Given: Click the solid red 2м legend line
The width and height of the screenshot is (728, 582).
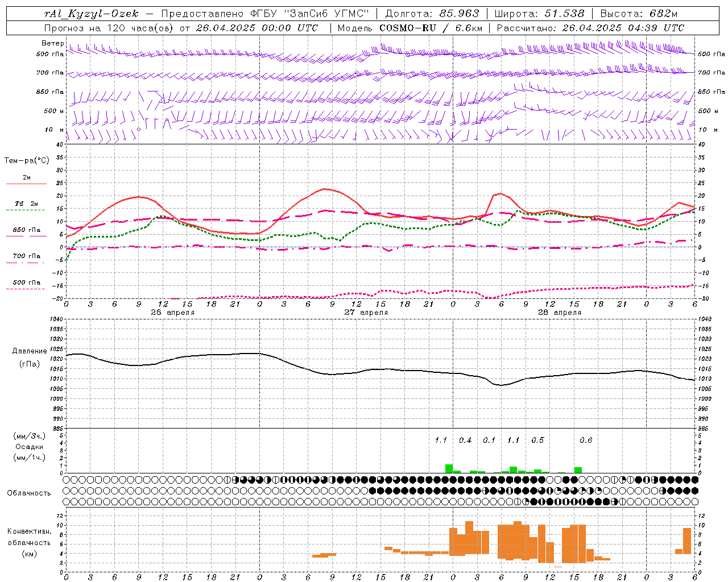Looking at the screenshot, I should (26, 184).
